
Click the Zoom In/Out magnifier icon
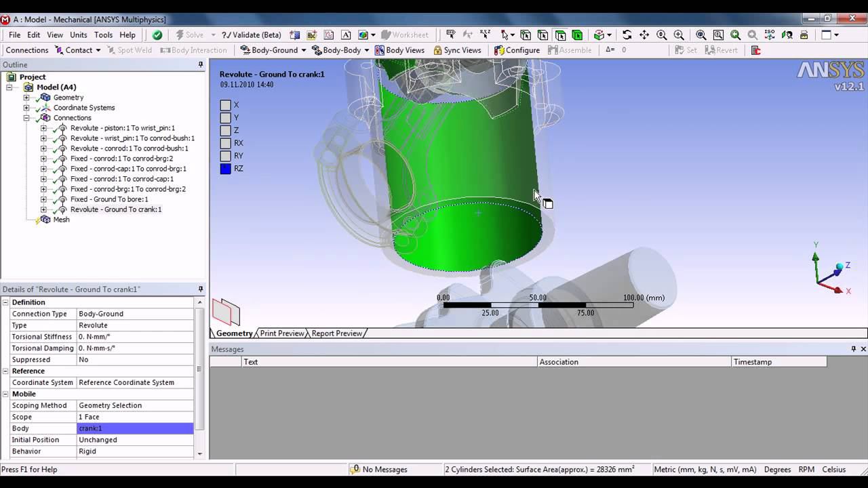[661, 35]
